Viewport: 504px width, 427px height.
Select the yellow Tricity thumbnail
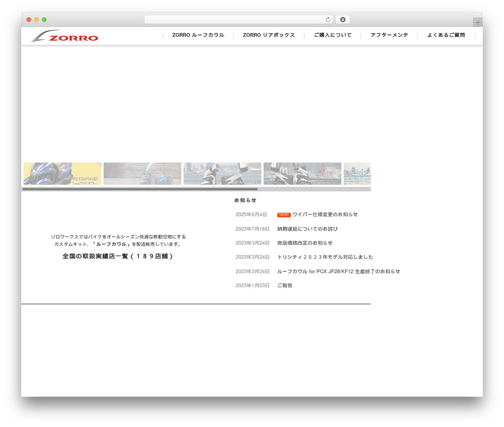(x=62, y=174)
